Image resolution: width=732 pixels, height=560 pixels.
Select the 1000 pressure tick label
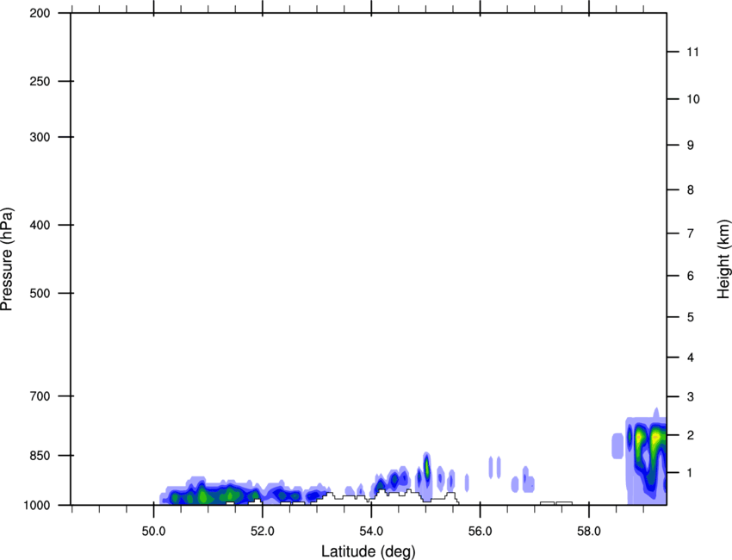(x=36, y=505)
